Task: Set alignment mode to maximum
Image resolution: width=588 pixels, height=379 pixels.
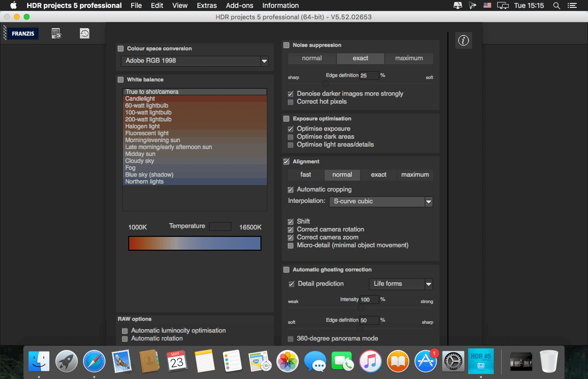Action: [415, 175]
